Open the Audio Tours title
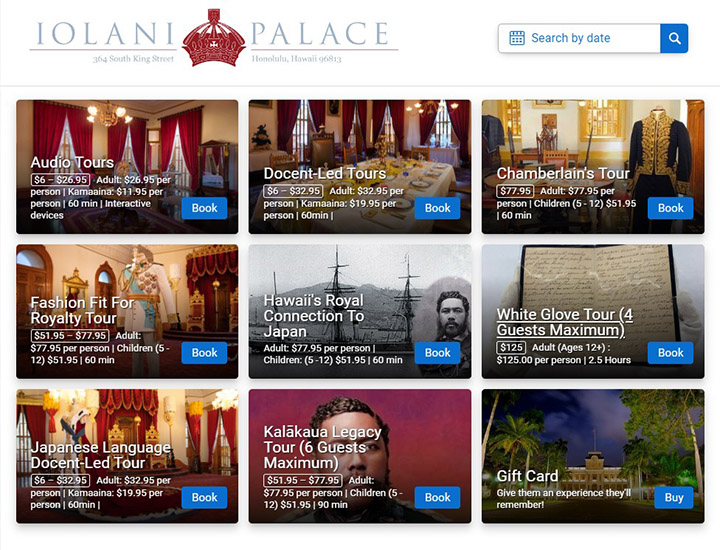The height and width of the screenshot is (550, 720). [x=72, y=162]
